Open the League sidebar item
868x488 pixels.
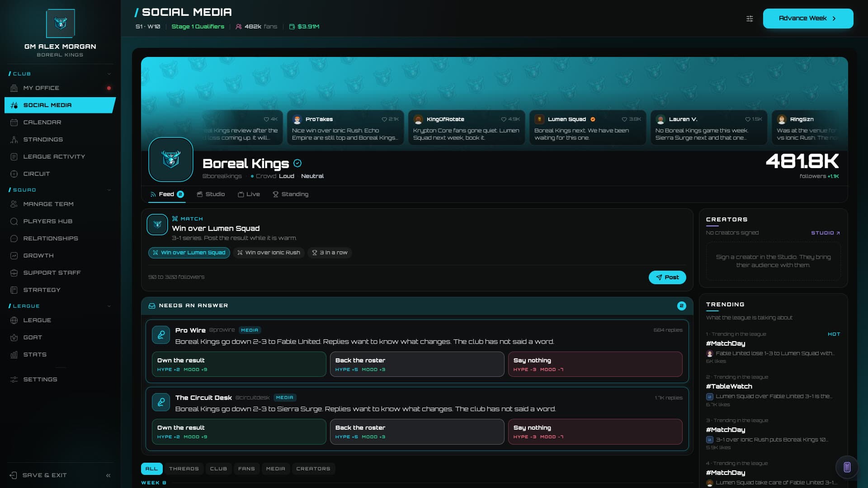60,320
